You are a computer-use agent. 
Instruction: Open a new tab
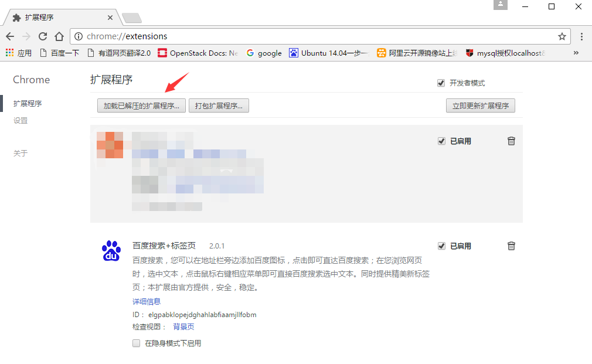(132, 18)
